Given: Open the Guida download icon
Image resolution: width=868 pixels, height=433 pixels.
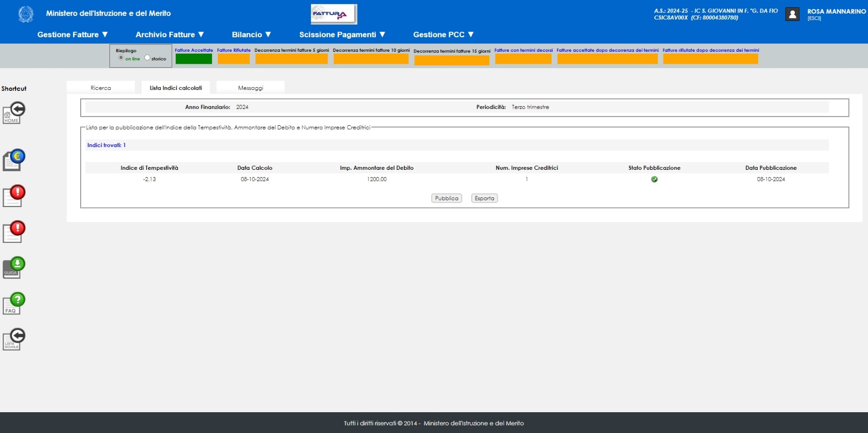Looking at the screenshot, I should click(14, 268).
